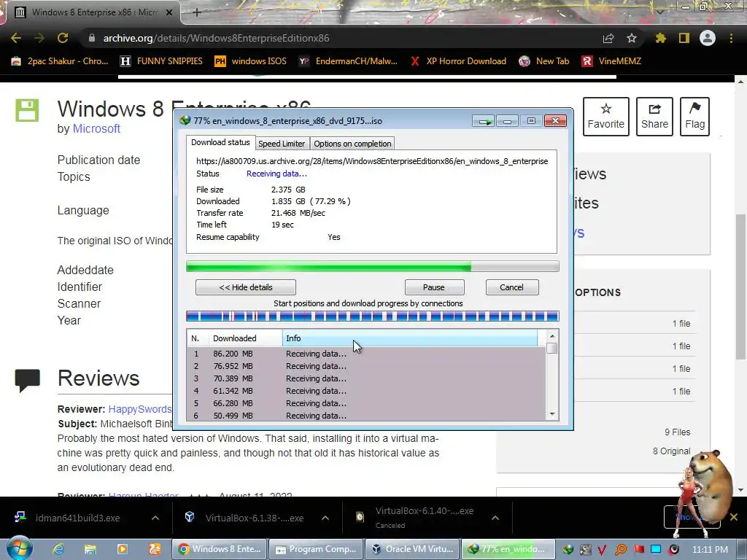This screenshot has width=747, height=560.
Task: Click the green arrow icon in dialog title bar
Action: coord(484,122)
